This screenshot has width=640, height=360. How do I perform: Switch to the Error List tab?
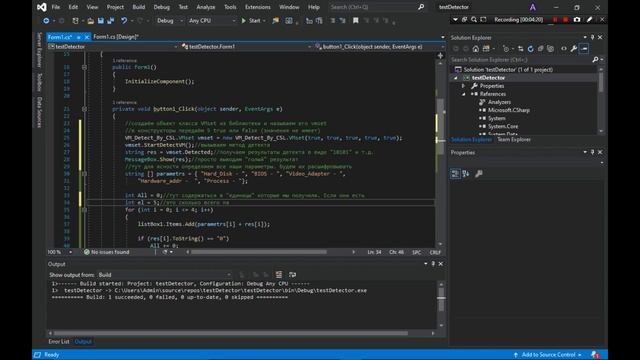[x=59, y=342]
